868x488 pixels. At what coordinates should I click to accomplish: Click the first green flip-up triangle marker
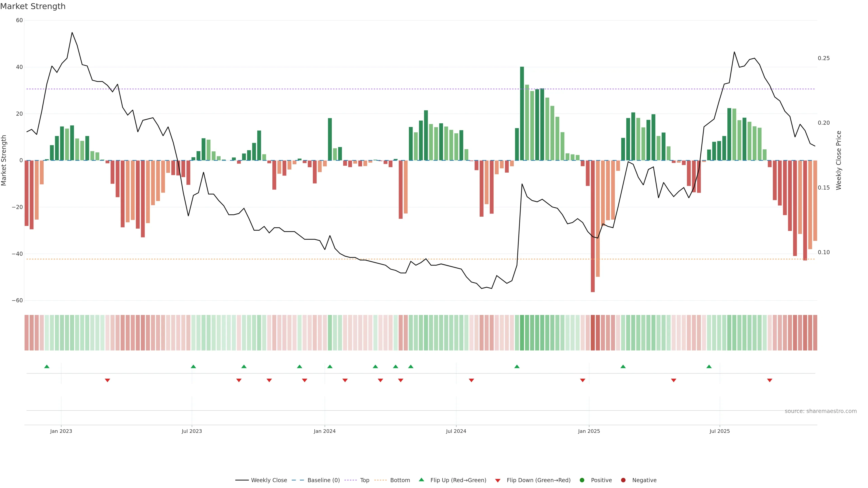tap(47, 366)
